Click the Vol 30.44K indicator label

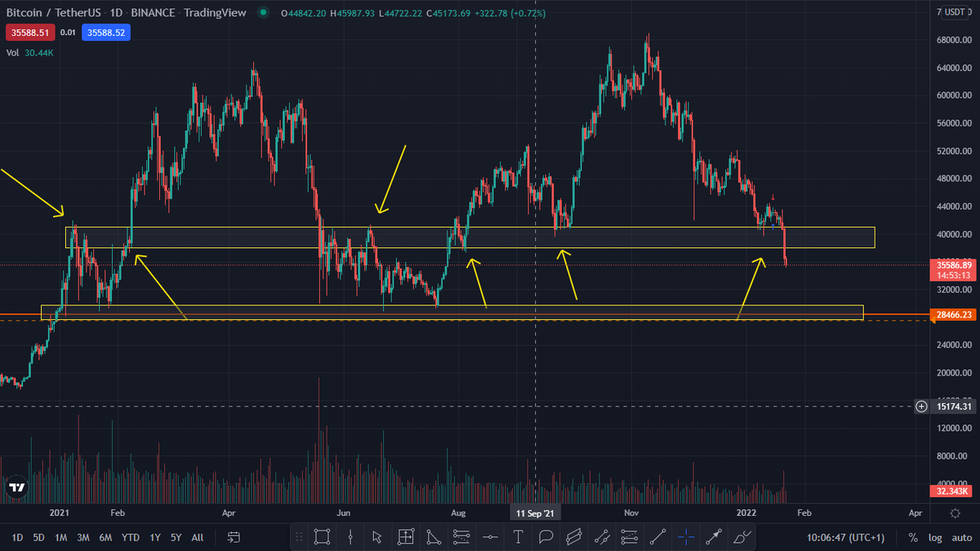(30, 51)
